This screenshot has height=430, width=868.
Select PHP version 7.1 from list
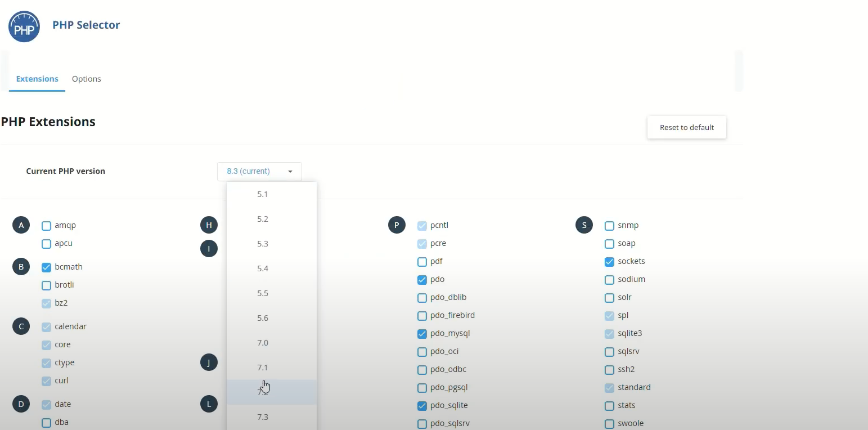point(272,368)
